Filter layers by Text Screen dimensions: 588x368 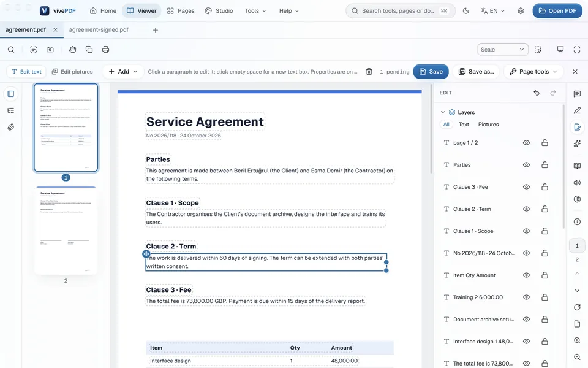tap(464, 125)
